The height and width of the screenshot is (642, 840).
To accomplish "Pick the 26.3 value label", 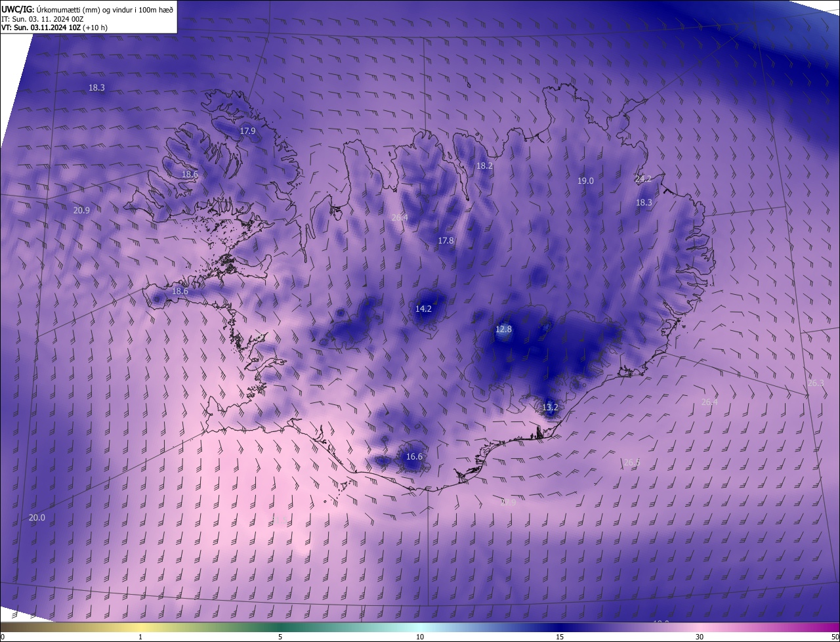I will tap(816, 383).
